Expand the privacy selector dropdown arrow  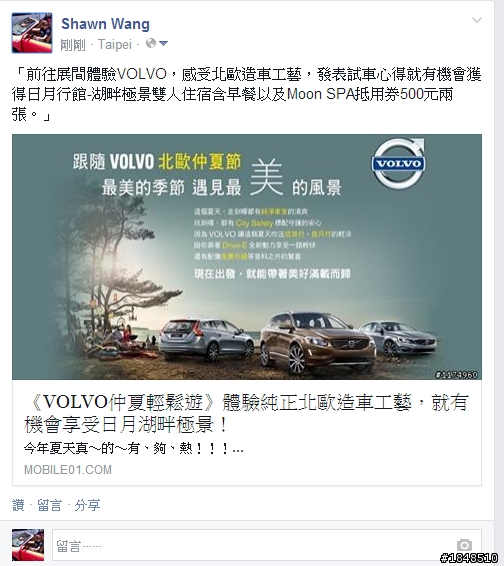(164, 44)
